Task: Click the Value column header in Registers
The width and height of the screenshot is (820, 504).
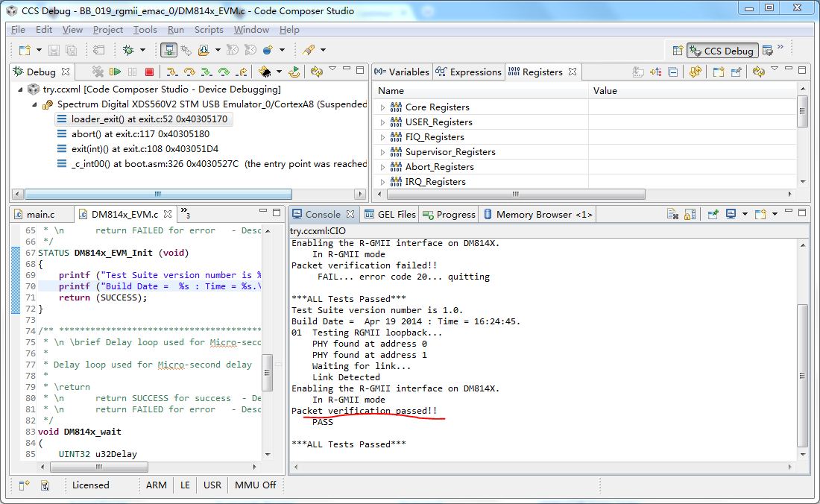Action: 693,91
